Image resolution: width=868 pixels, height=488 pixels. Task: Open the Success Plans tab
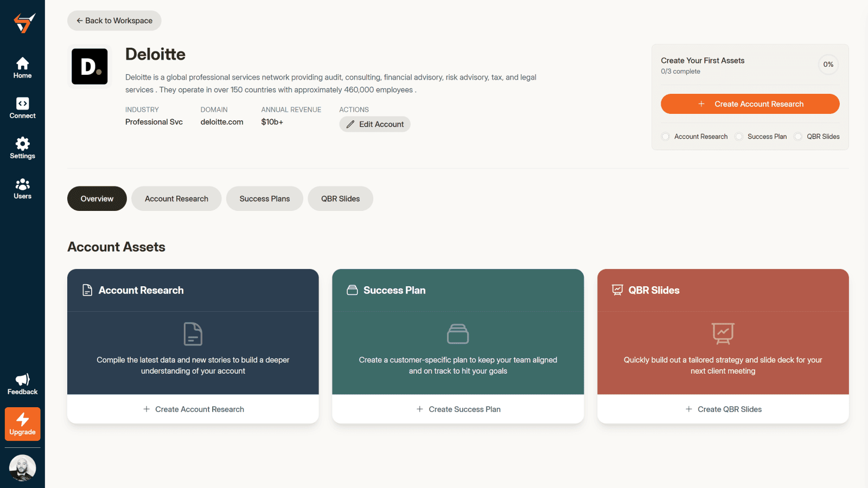[265, 199]
